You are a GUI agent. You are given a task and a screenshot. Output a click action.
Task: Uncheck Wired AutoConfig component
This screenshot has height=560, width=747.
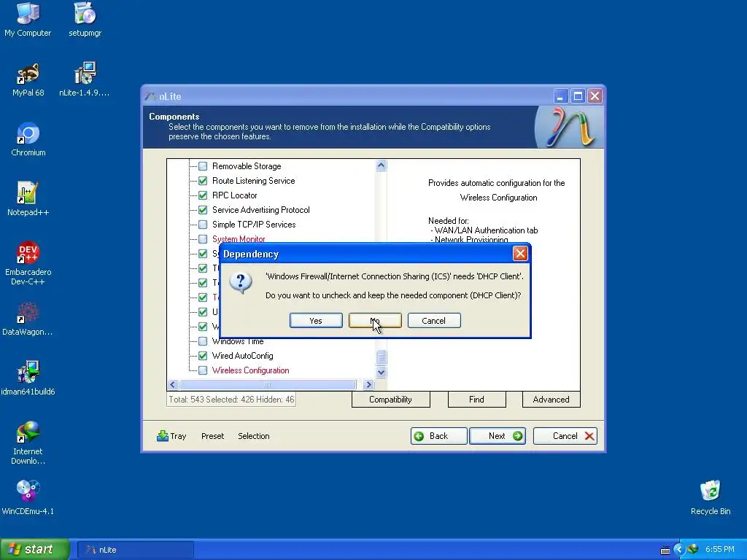tap(203, 356)
